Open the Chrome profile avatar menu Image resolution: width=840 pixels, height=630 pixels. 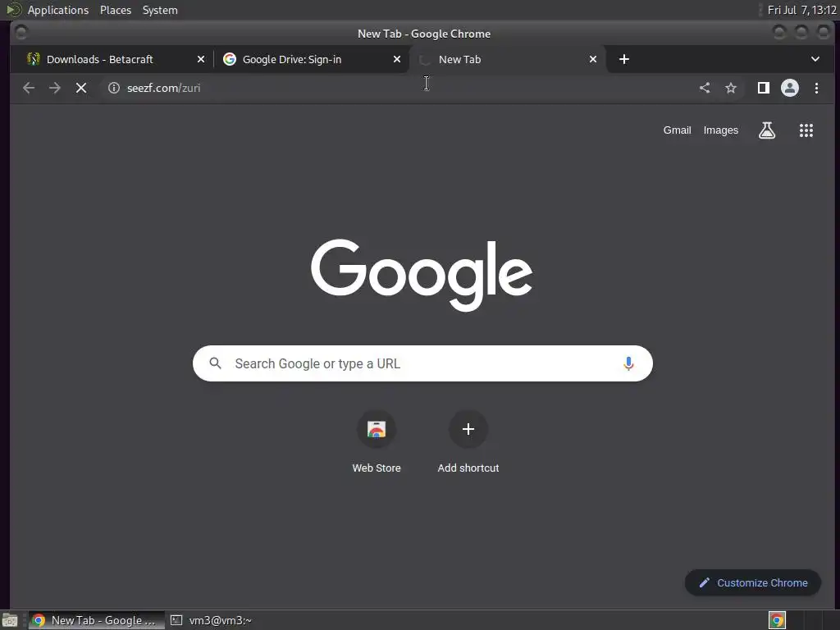790,88
